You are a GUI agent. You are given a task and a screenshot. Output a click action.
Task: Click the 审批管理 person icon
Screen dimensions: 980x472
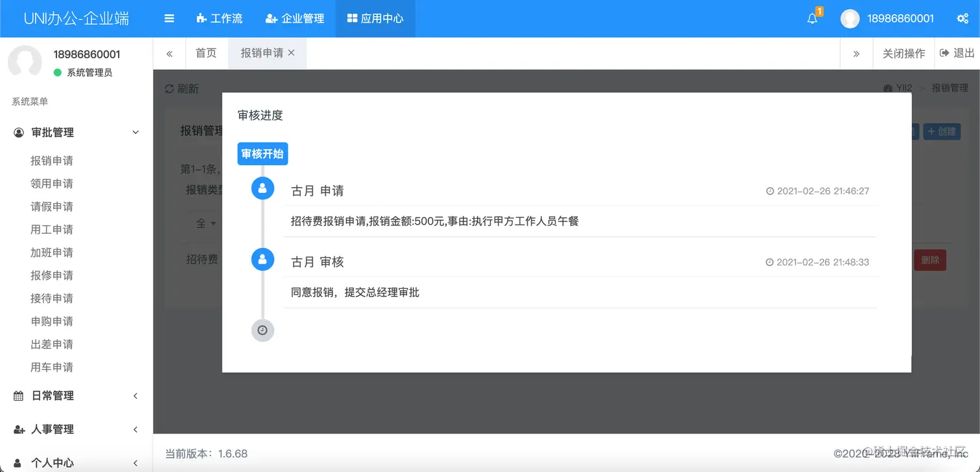[x=19, y=132]
